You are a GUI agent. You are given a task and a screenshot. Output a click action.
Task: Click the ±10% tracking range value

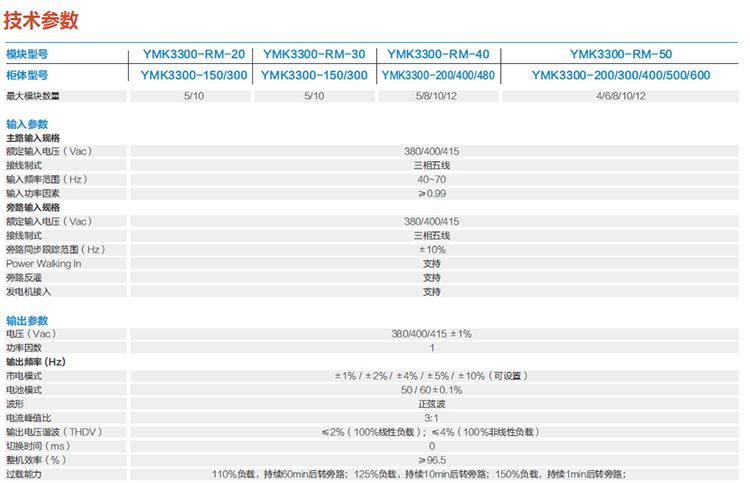431,250
